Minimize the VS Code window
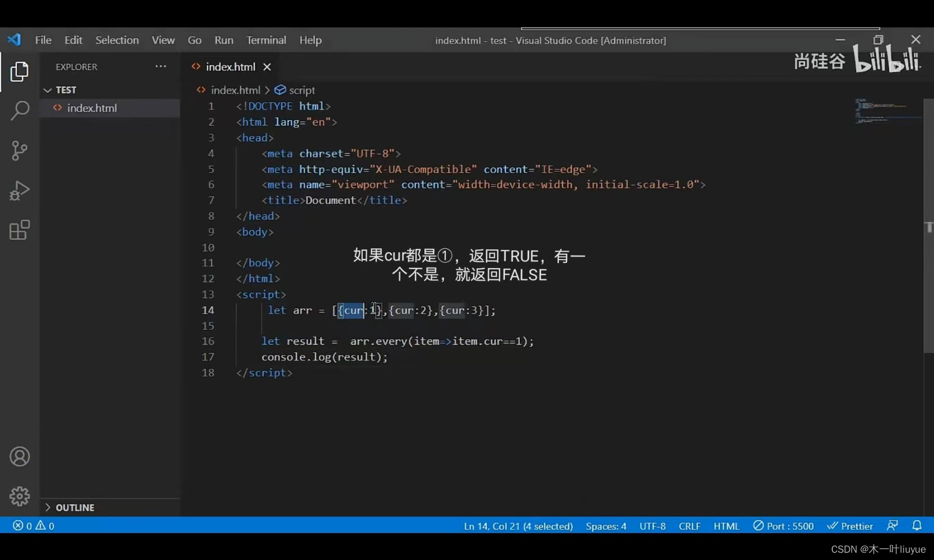This screenshot has height=560, width=934. pos(840,39)
